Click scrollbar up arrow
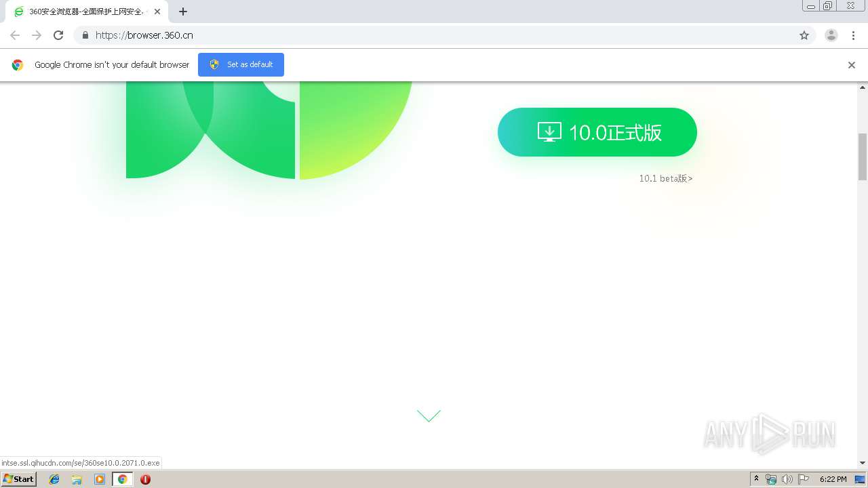Screen dimensions: 868x488 [863, 87]
